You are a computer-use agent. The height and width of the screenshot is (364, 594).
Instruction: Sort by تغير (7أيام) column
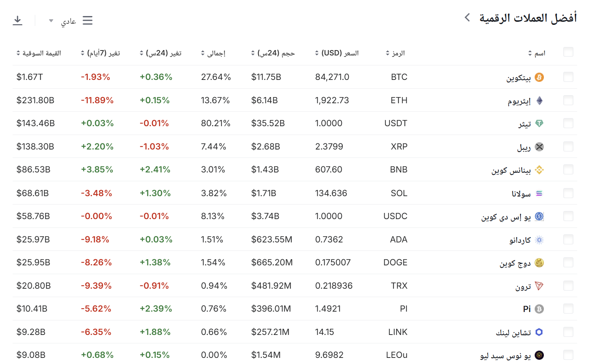click(100, 53)
